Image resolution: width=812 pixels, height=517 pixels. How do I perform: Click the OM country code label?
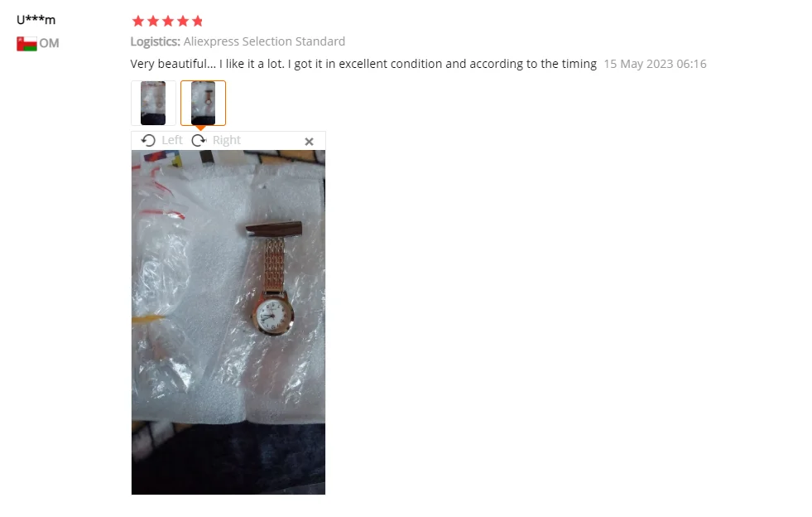point(49,44)
